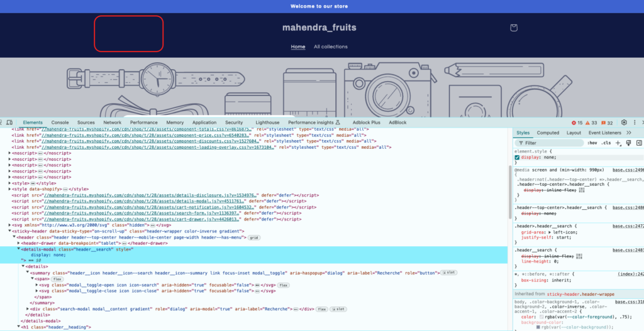Toggle the :hov element state panel
This screenshot has width=644, height=331.
(591, 143)
